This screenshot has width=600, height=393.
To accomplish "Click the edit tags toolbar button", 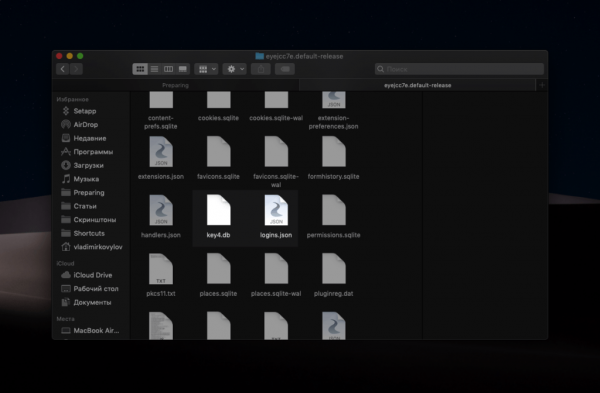I will point(285,69).
